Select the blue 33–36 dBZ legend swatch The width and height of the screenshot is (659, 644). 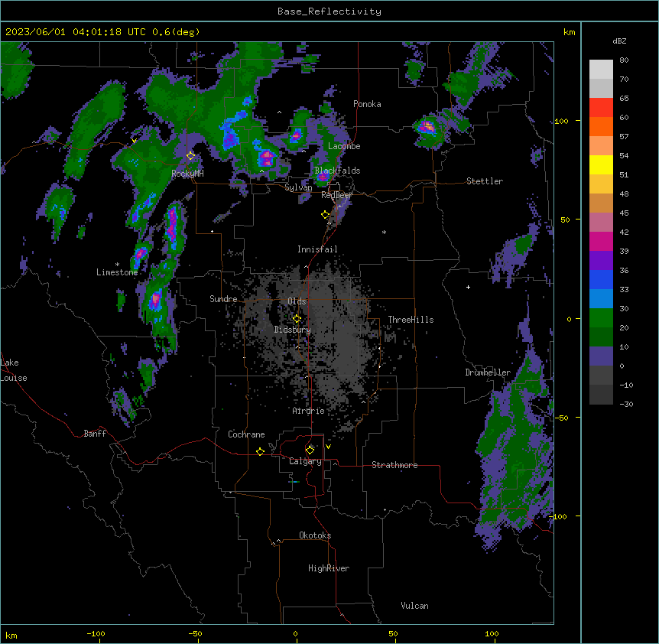[x=601, y=280]
